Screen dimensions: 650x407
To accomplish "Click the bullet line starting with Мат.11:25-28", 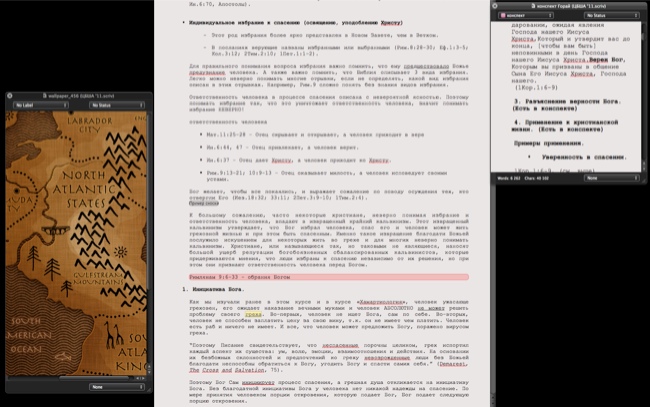I will coord(315,135).
